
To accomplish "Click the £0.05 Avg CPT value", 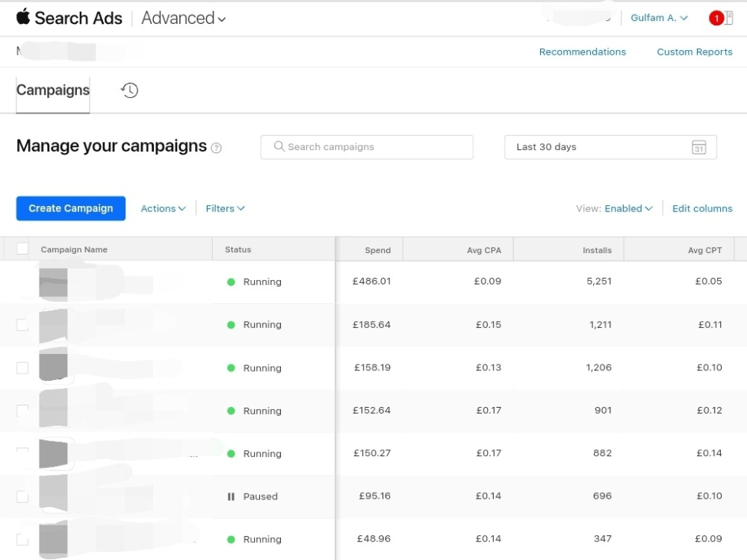I will coord(708,281).
